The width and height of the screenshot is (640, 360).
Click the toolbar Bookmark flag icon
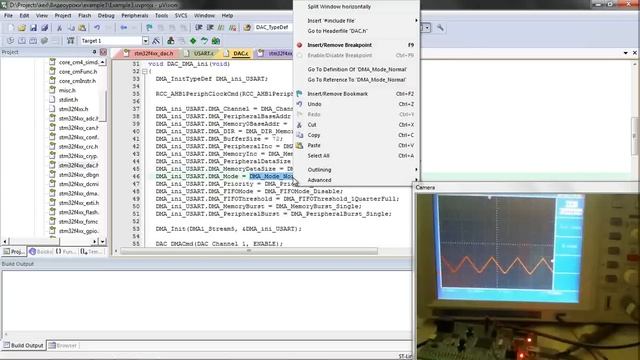[149, 28]
